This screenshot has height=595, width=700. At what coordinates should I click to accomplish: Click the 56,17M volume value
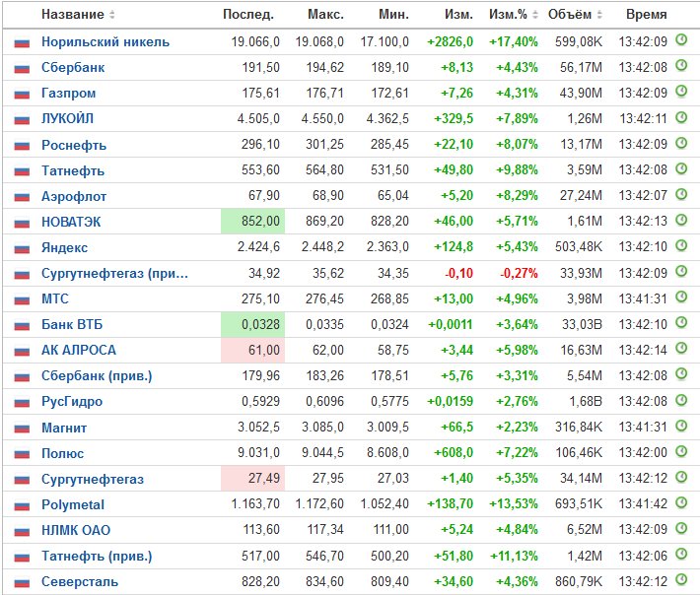pyautogui.click(x=581, y=67)
